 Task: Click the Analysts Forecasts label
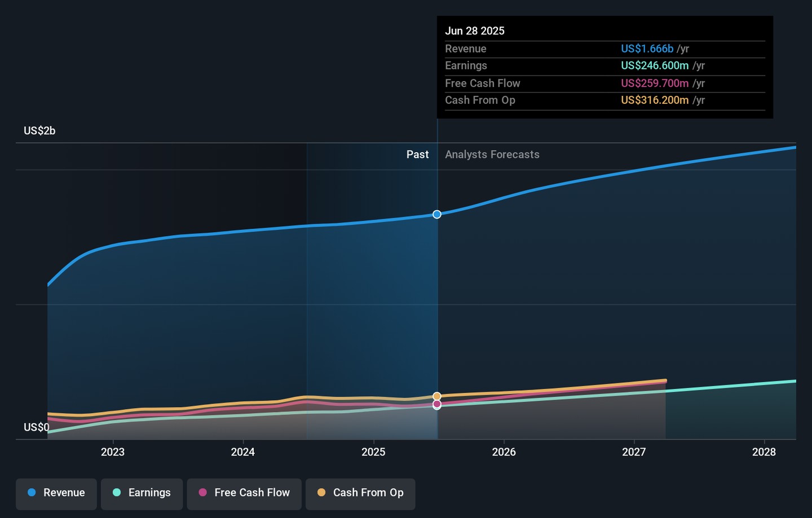coord(492,154)
